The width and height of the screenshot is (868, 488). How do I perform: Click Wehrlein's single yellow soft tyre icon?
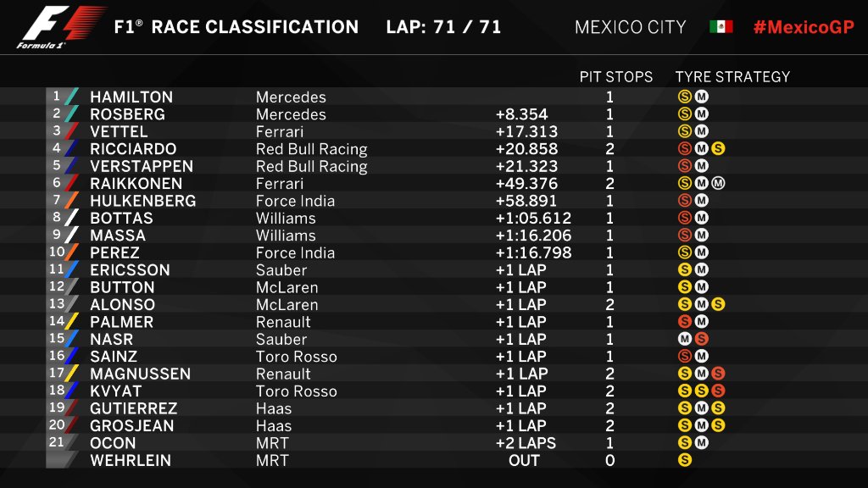click(x=685, y=460)
